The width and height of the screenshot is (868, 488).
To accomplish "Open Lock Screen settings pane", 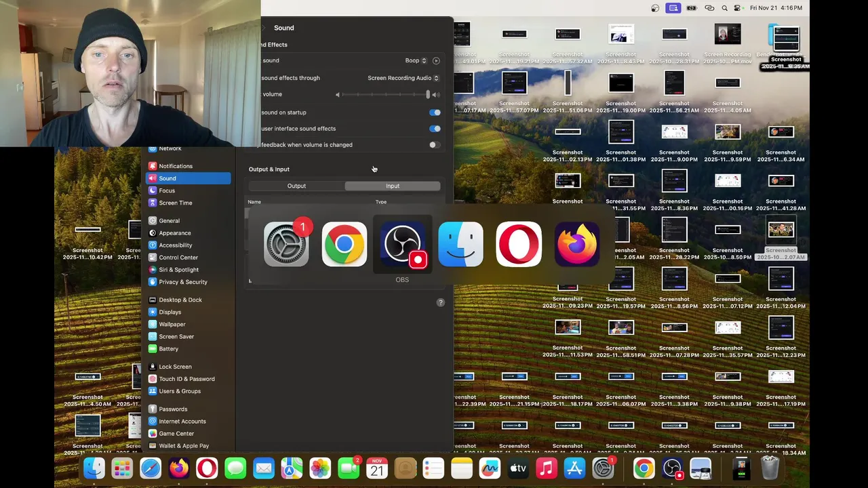I will click(188, 367).
